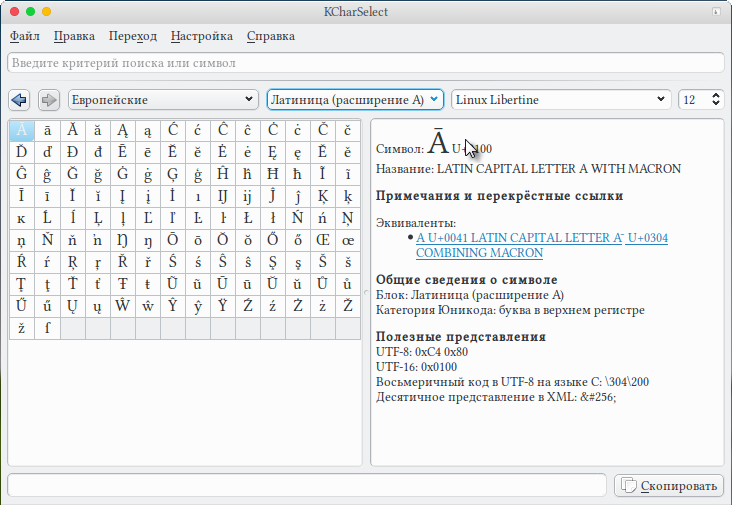Select the capital Ÿ with diaeresis

[223, 306]
